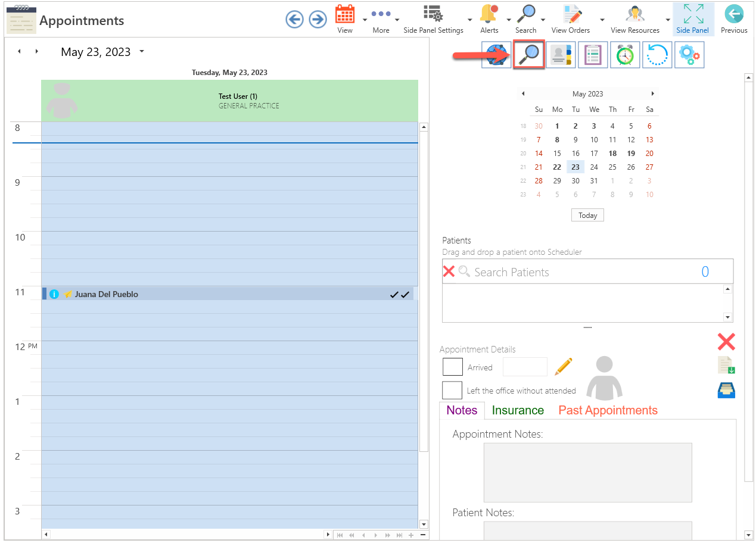
Task: Select May 8 in the mini calendar
Action: 557,140
